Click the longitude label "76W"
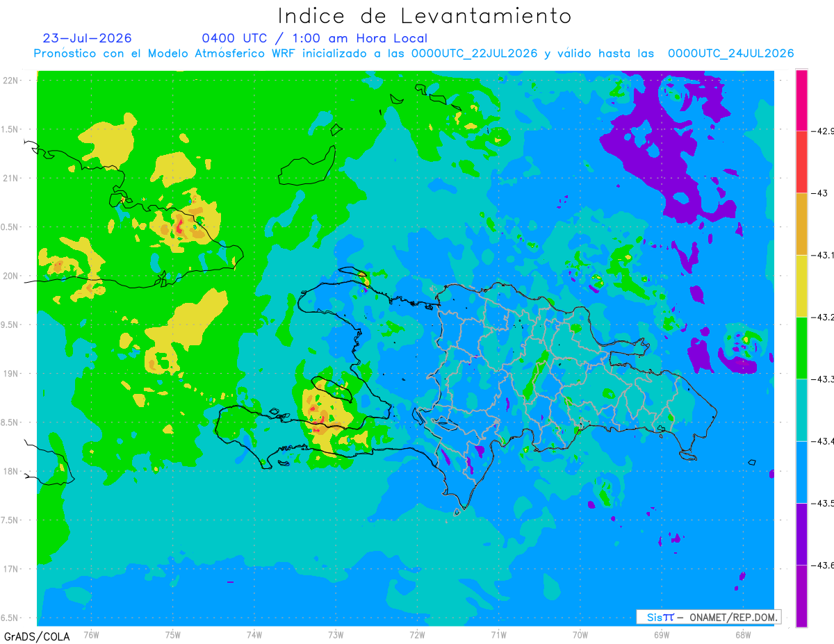The width and height of the screenshot is (834, 644). point(91,634)
